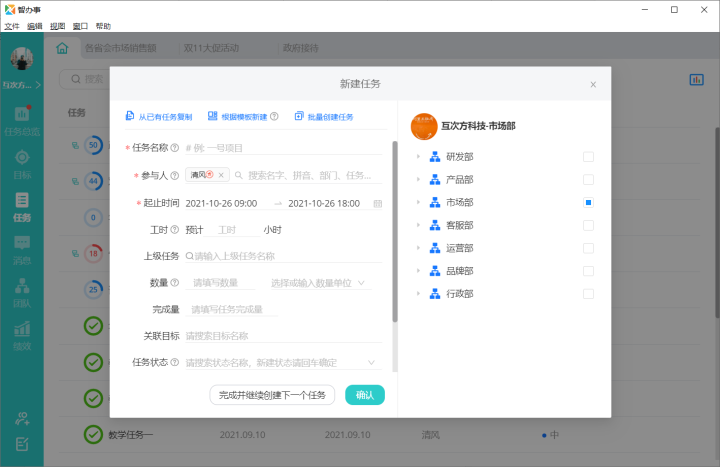The height and width of the screenshot is (467, 720).
Task: Open the 视图 menu in menu bar
Action: (58, 26)
